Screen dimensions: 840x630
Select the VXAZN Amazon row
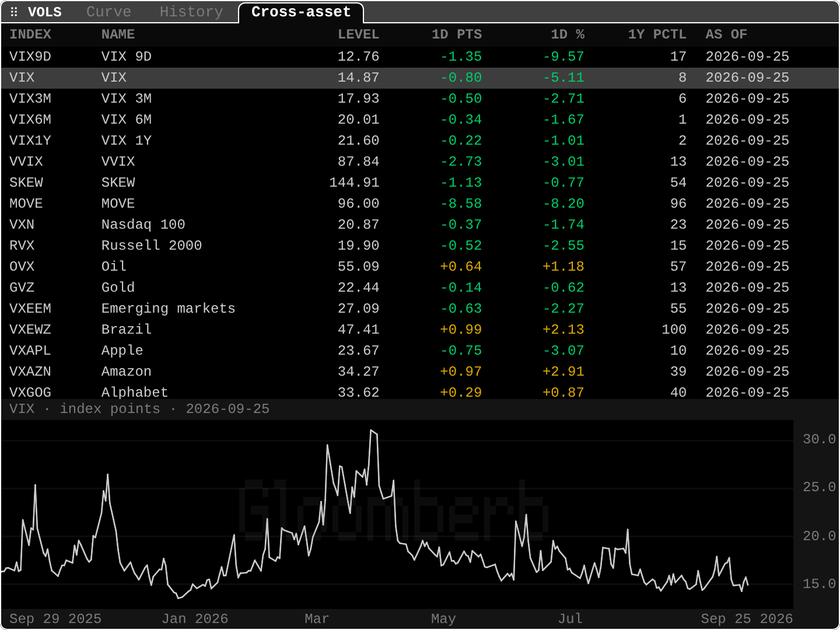(420, 372)
